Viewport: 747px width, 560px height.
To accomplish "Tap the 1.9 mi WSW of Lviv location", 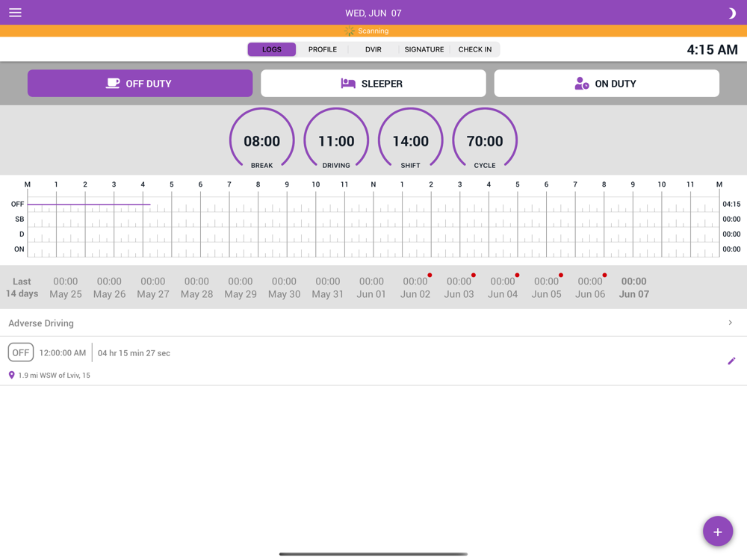I will tap(55, 376).
